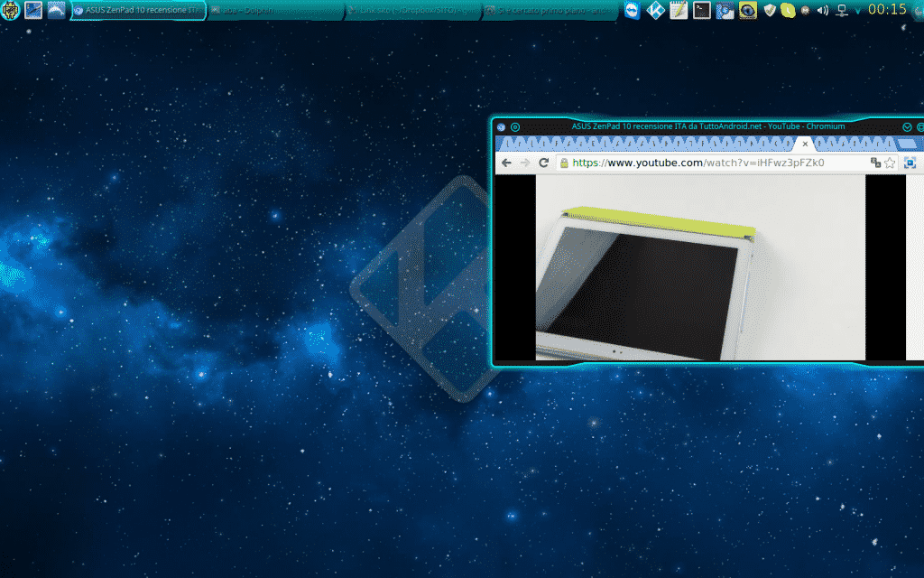Click the yellow-green phone tray icon
This screenshot has height=578, width=924.
[788, 10]
